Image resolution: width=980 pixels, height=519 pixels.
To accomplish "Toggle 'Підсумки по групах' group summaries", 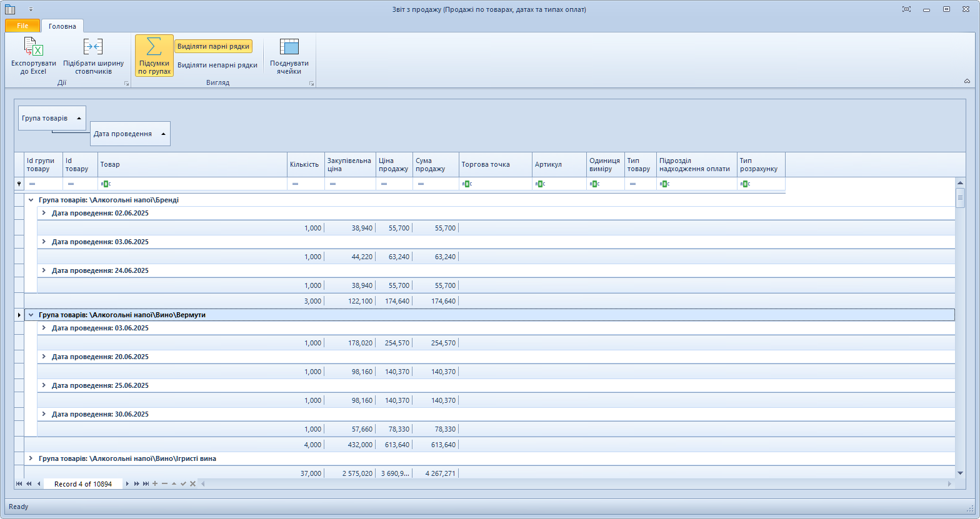I will click(154, 56).
